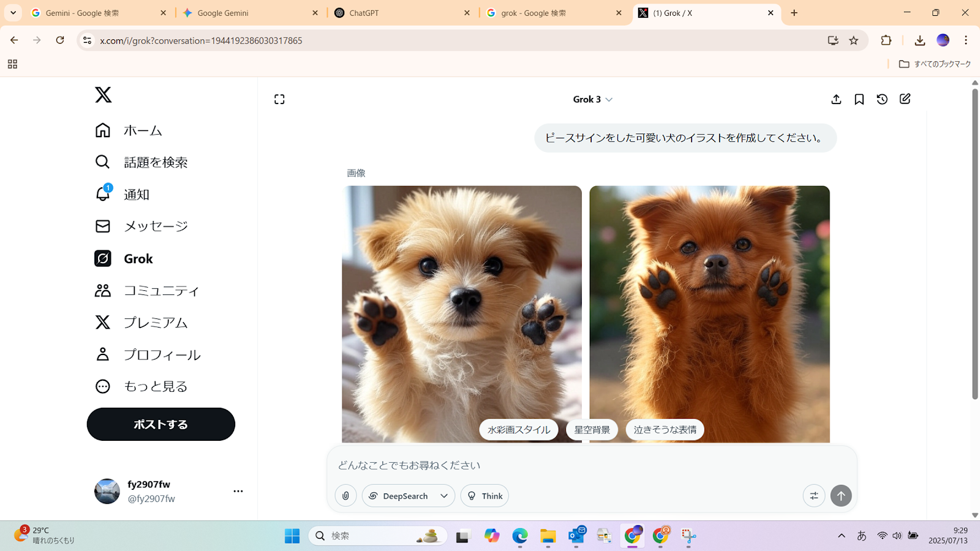Send the message with arrow button
The width and height of the screenshot is (980, 551).
841,496
